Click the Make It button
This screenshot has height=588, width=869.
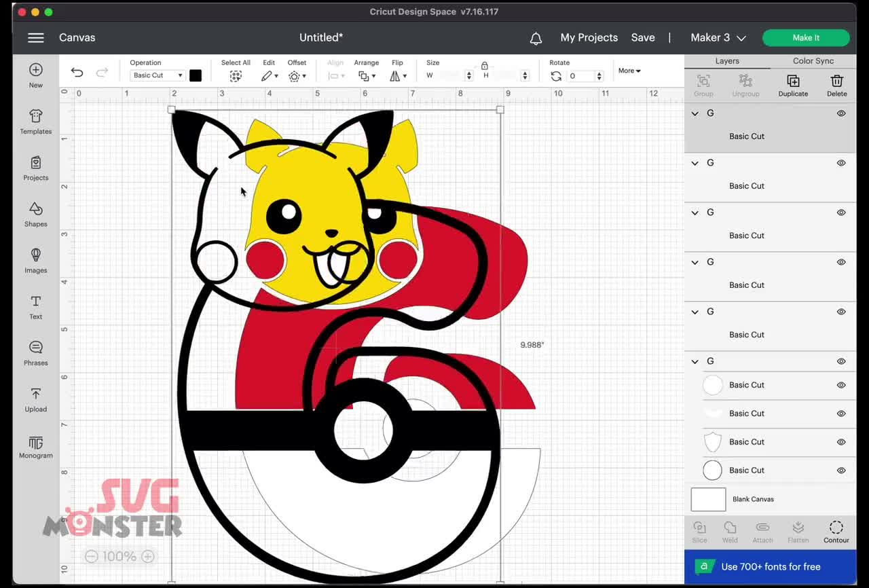[805, 38]
